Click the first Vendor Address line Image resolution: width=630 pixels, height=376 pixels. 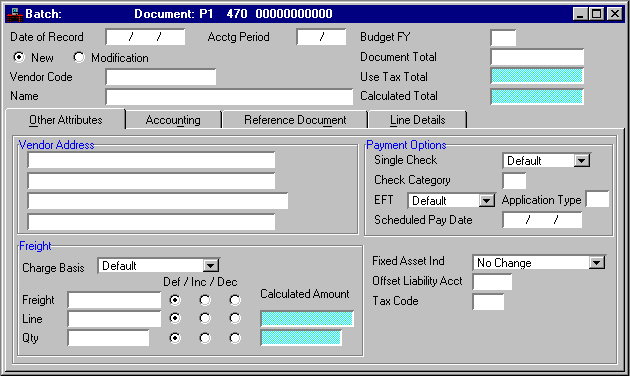coord(151,160)
